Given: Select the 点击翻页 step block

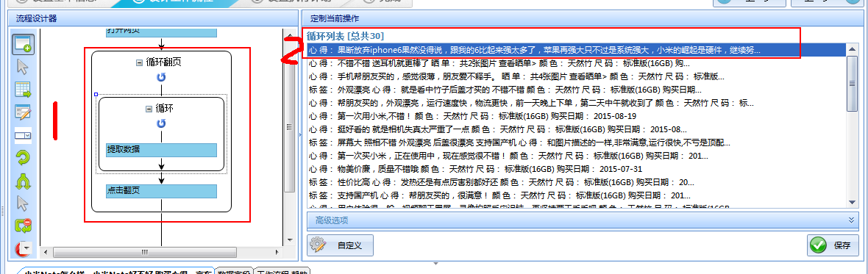Looking at the screenshot, I should pyautogui.click(x=161, y=191).
